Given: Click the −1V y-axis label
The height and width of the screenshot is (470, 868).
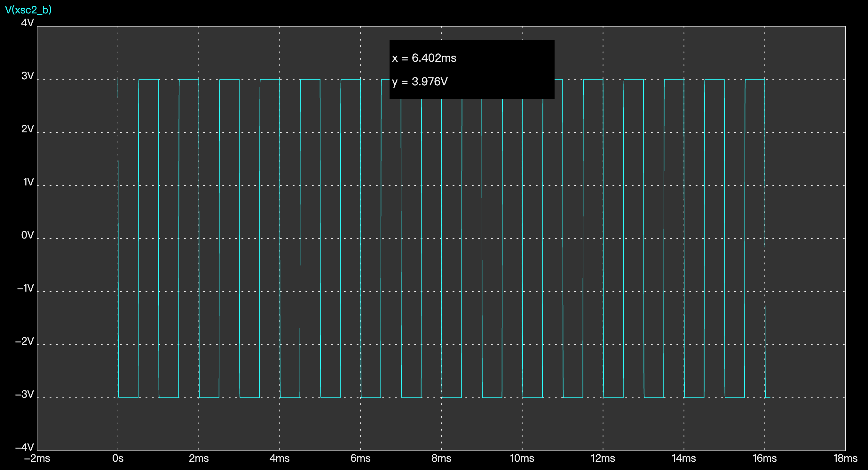Looking at the screenshot, I should pyautogui.click(x=26, y=288).
